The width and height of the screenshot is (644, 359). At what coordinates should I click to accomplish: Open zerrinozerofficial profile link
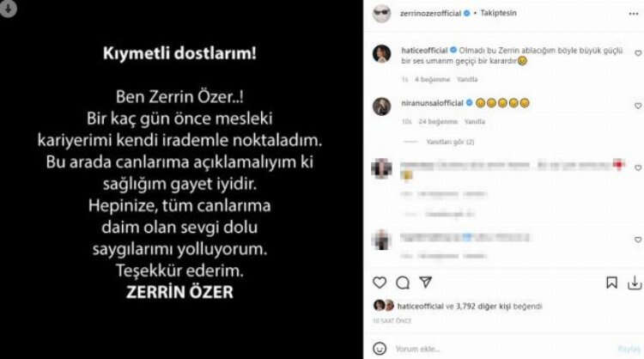click(x=430, y=14)
